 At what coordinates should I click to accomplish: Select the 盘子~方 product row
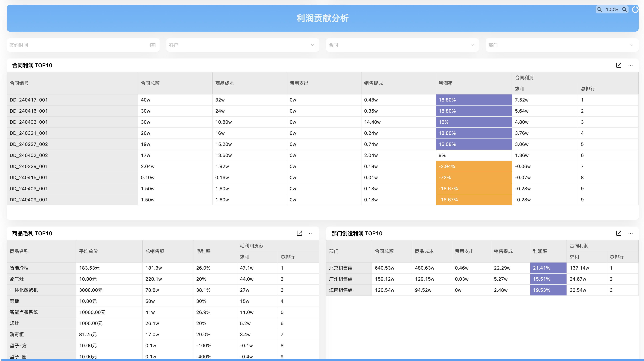pos(163,346)
